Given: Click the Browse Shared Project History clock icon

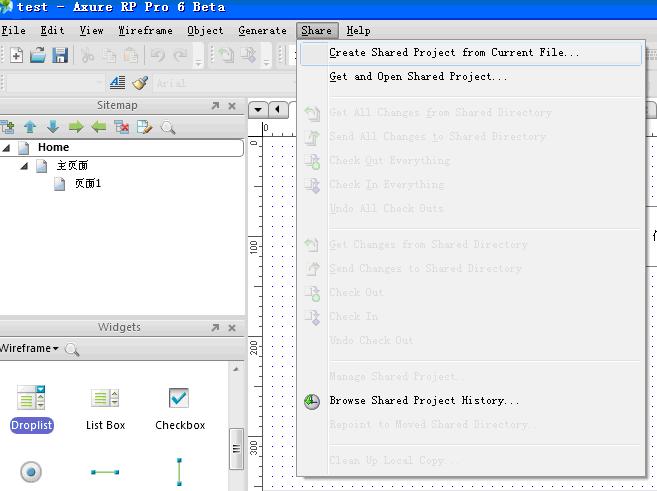Looking at the screenshot, I should [312, 401].
